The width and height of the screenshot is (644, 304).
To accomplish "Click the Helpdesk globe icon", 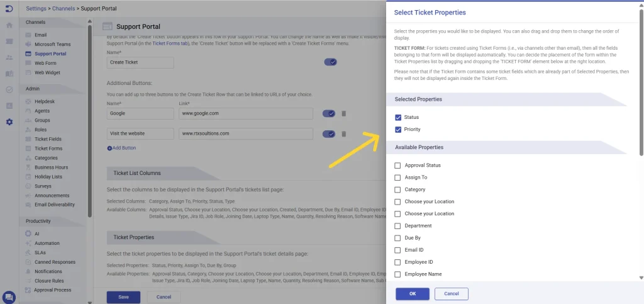I will [28, 101].
